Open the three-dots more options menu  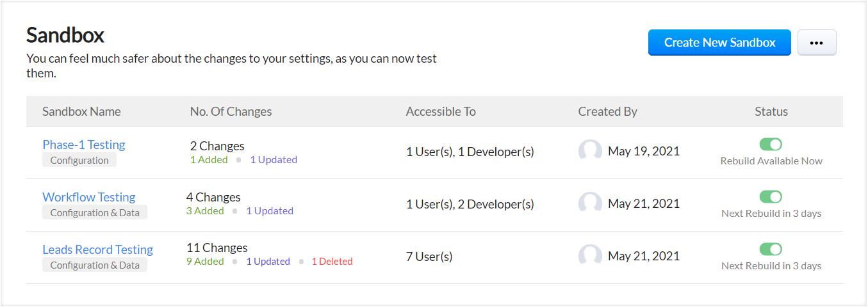click(x=816, y=43)
